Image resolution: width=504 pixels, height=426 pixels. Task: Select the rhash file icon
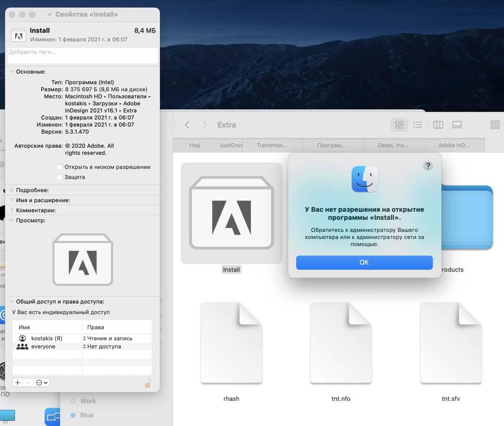point(232,343)
